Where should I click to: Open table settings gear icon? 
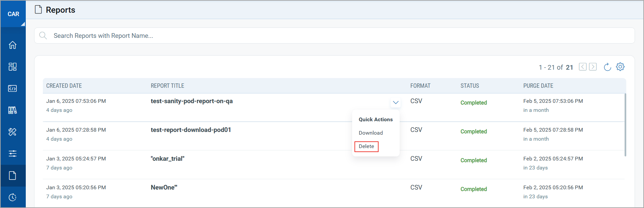620,67
